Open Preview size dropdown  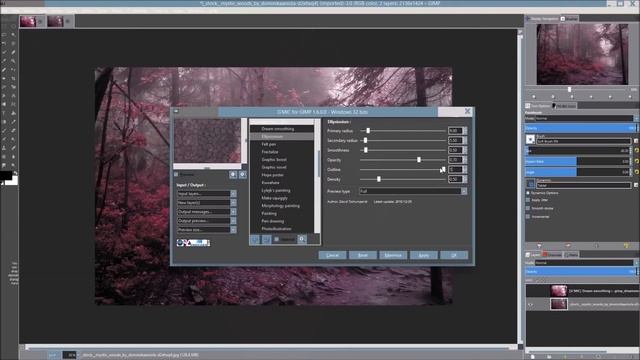pyautogui.click(x=206, y=230)
